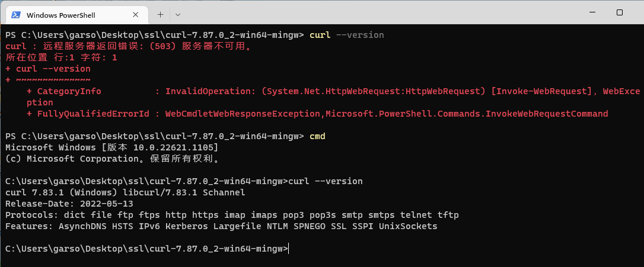Click the blinking cursor at last prompt

tap(289, 249)
